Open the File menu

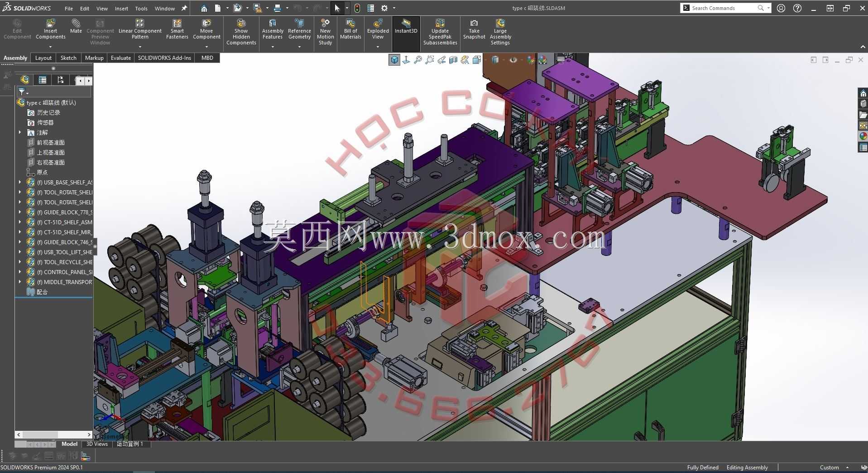[69, 8]
